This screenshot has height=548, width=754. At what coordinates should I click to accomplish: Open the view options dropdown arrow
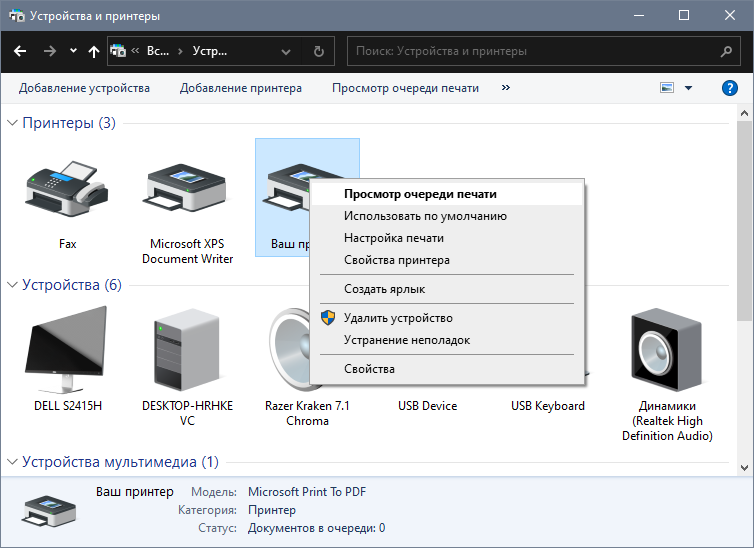688,88
